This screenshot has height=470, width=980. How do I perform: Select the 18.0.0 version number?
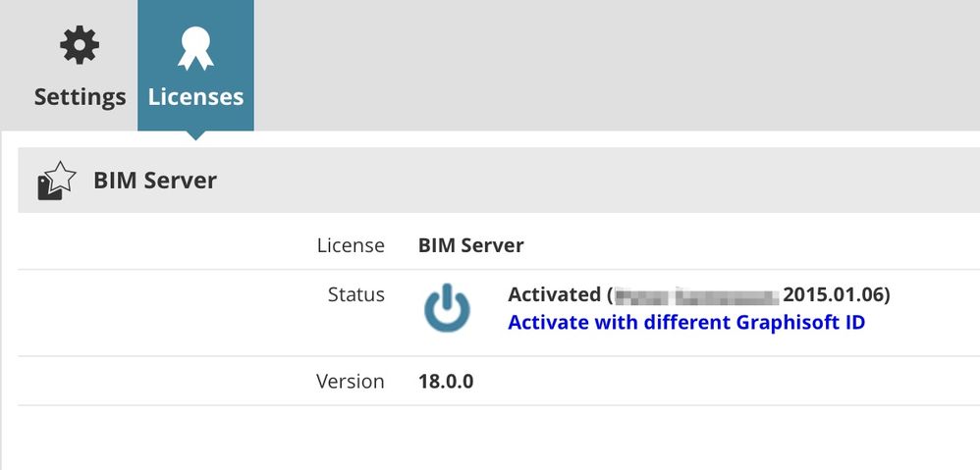(446, 381)
